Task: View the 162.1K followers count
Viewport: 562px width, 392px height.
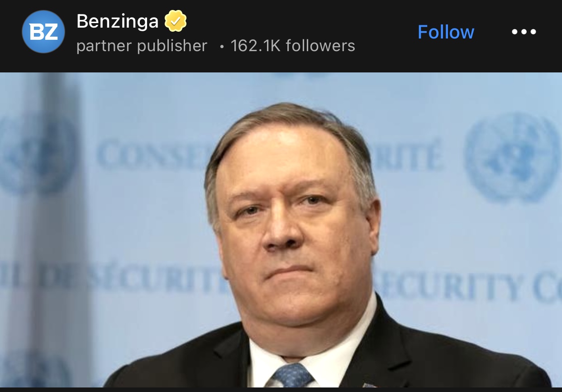Action: [293, 46]
